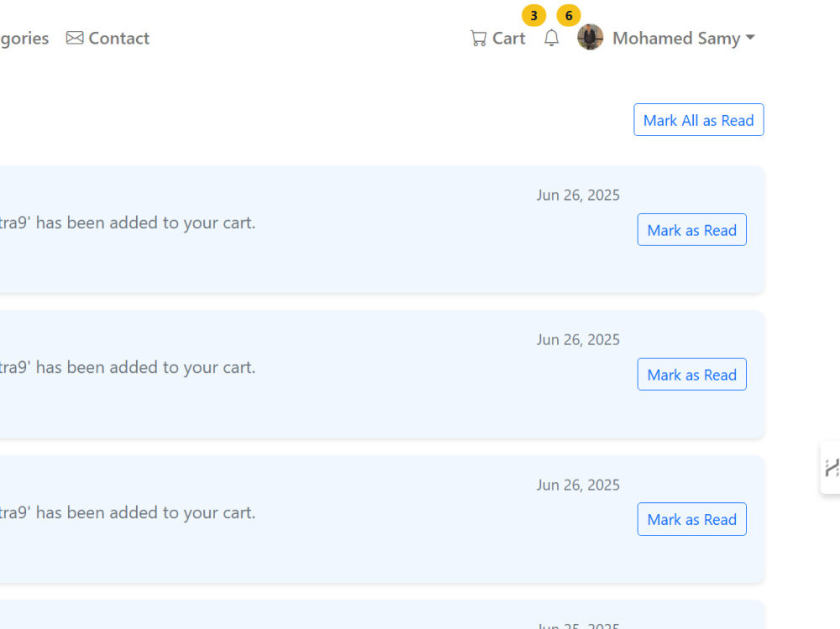
Task: Open the shopping cart icon
Action: point(479,38)
